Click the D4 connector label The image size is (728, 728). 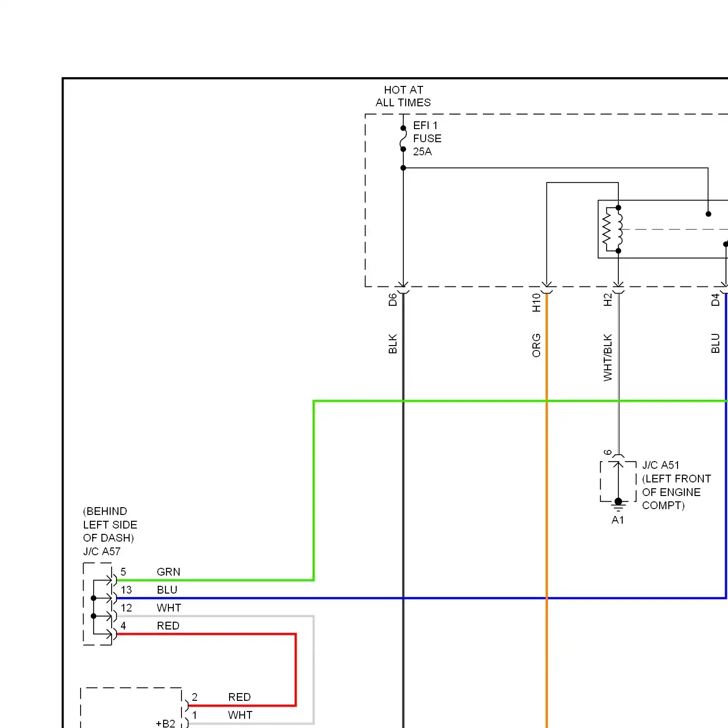715,300
